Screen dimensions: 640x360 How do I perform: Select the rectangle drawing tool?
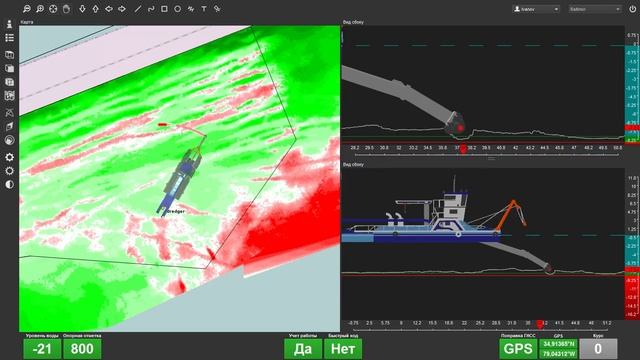tap(164, 9)
